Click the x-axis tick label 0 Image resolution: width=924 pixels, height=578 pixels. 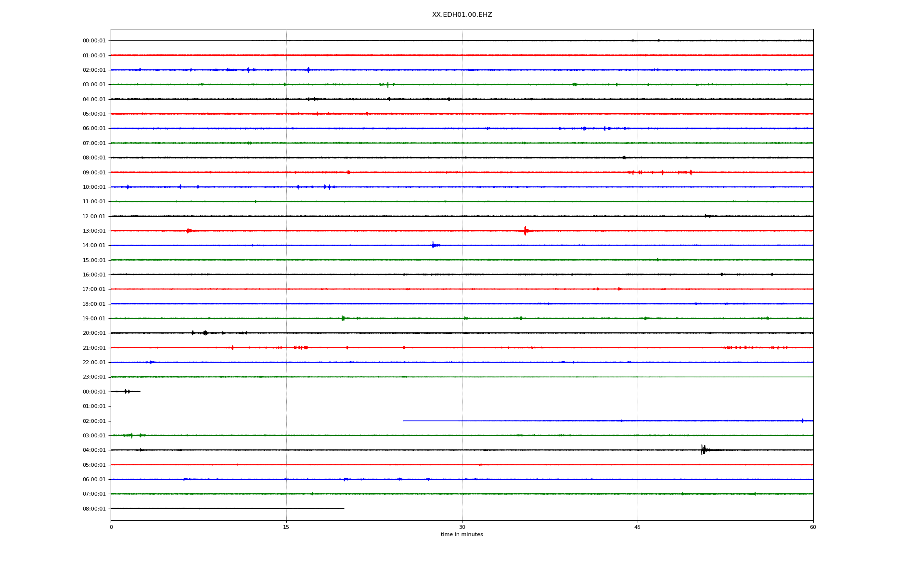click(111, 527)
